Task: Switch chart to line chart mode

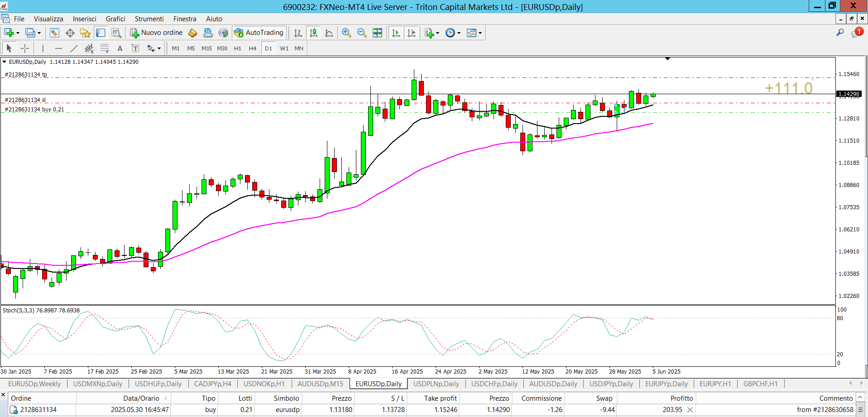Action: pos(329,33)
